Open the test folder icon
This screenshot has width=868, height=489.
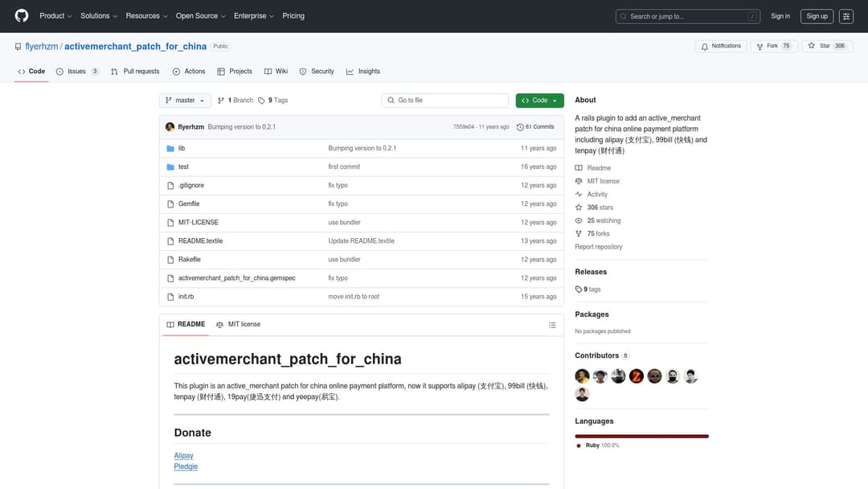coord(170,166)
